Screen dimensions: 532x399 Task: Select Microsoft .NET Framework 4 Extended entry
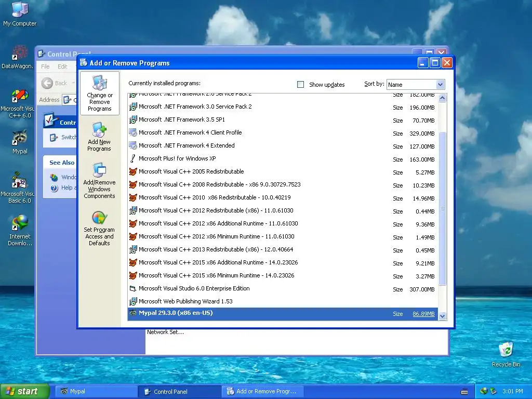[x=283, y=145]
